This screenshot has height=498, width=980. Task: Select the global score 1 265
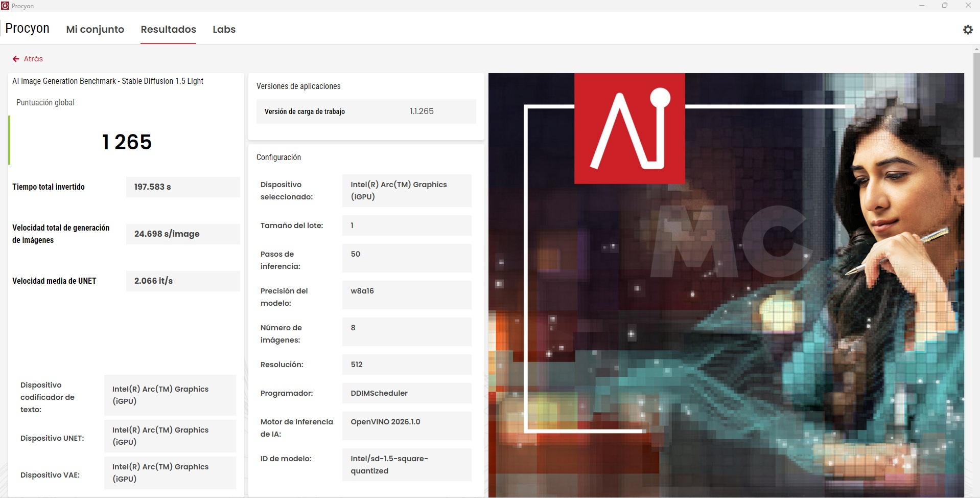pyautogui.click(x=127, y=142)
